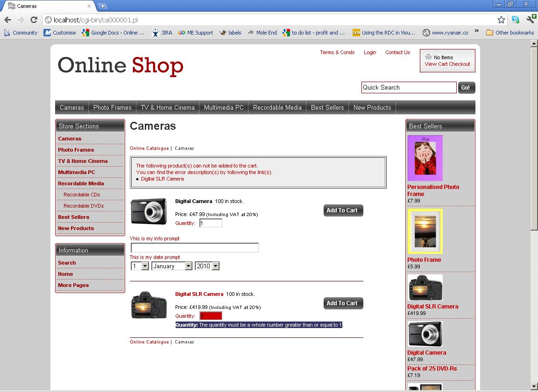This screenshot has width=538, height=392.
Task: Click the Quick Search text box
Action: click(x=409, y=87)
